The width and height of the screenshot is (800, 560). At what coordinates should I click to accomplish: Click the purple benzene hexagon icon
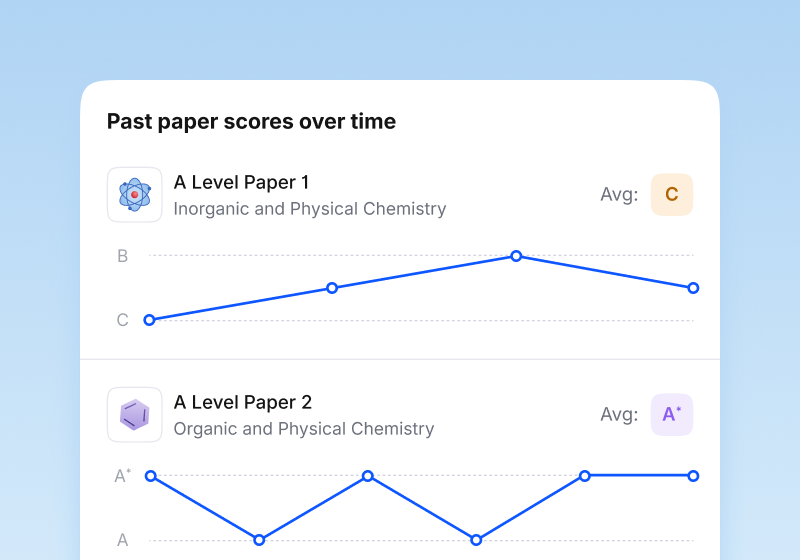click(135, 415)
